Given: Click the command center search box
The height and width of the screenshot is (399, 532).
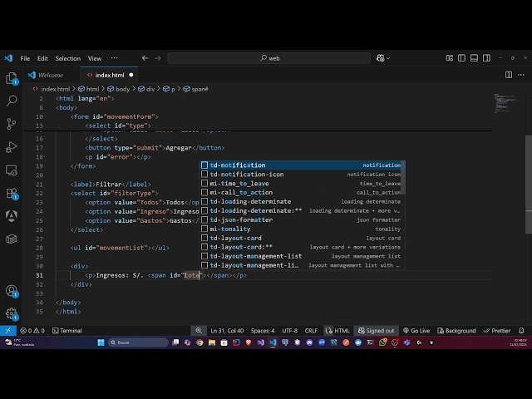Looking at the screenshot, I should click(x=268, y=58).
